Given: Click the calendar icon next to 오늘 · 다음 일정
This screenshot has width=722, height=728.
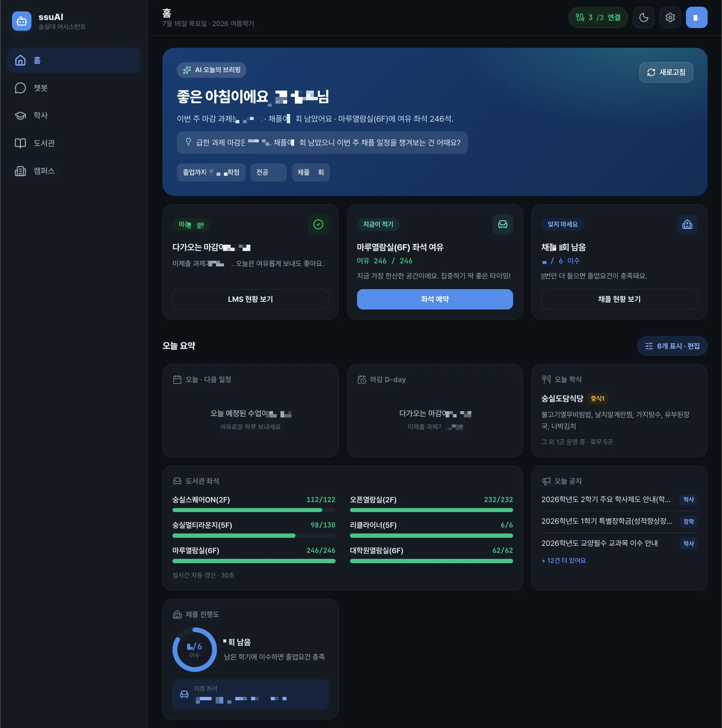Looking at the screenshot, I should coord(177,379).
